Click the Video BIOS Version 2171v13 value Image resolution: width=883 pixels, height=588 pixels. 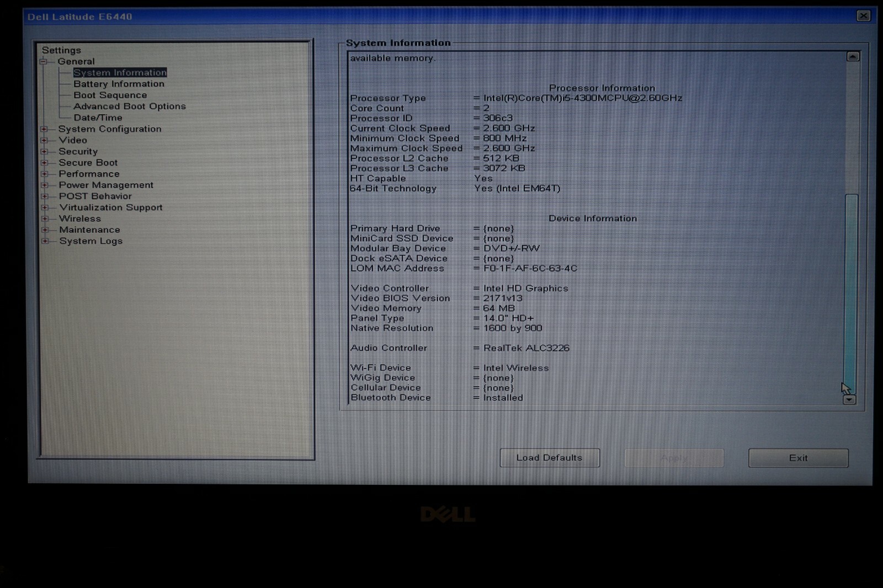(503, 298)
